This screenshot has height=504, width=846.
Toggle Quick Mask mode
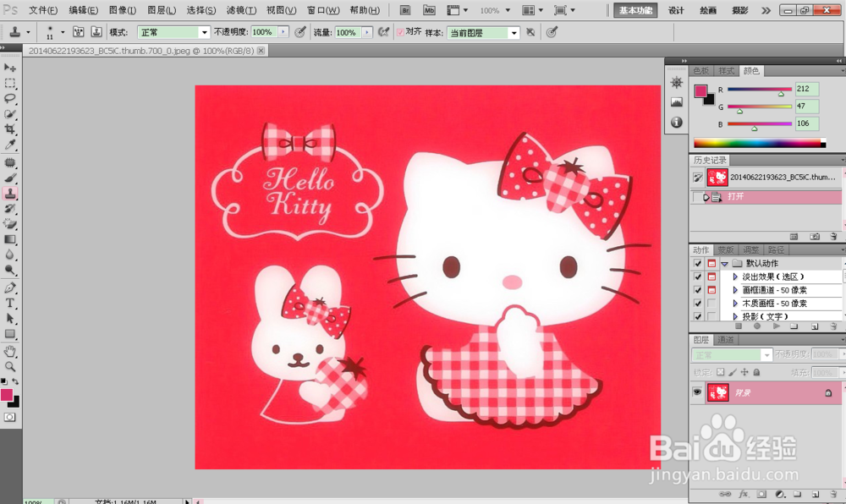pos(9,417)
